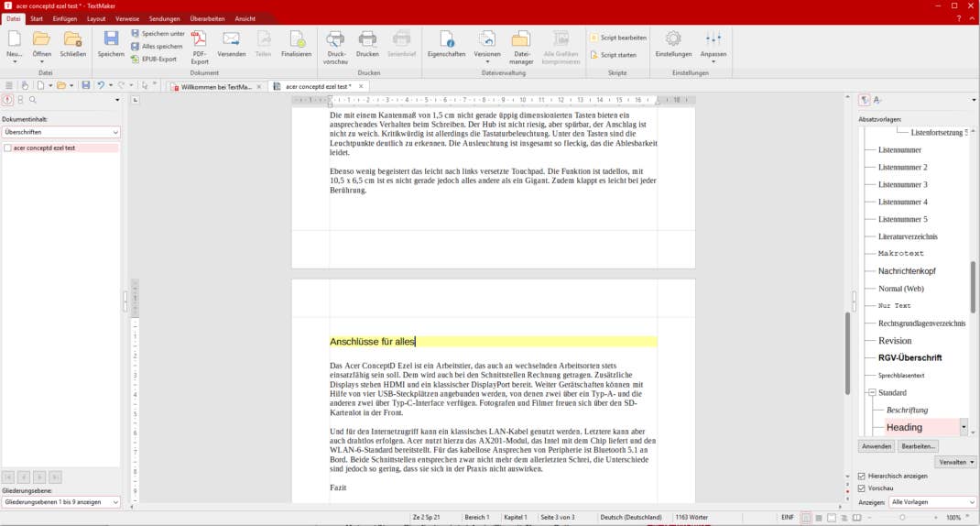Click the save disk icon in quick toolbar

coord(85,86)
